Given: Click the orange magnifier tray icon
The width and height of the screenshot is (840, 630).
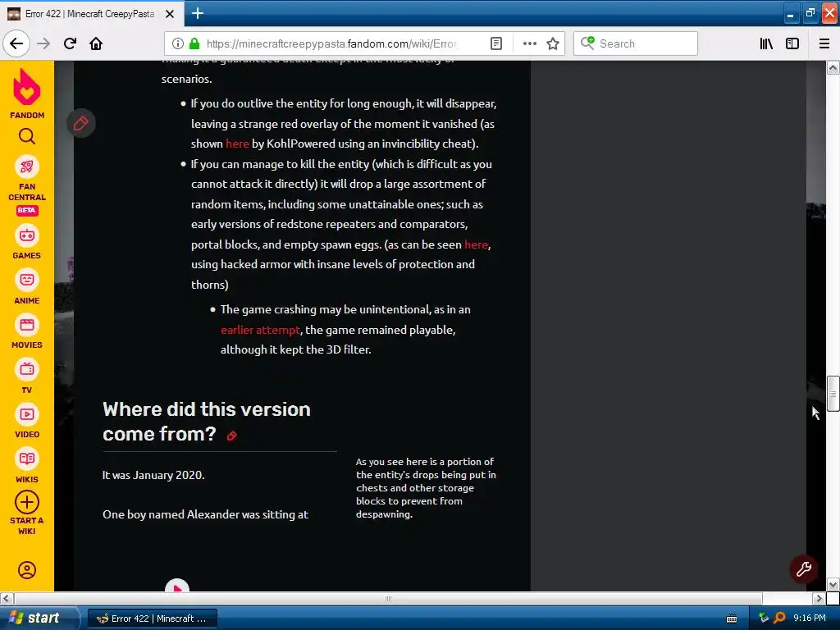Looking at the screenshot, I should (779, 619).
